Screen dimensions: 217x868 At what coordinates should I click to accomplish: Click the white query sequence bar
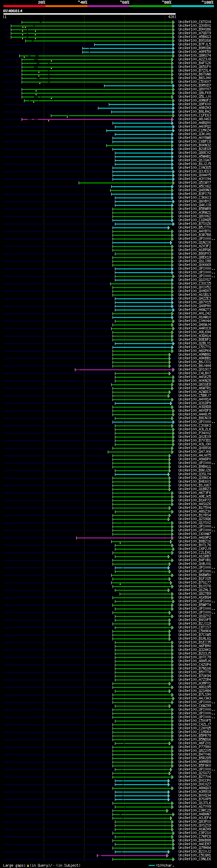(89, 14)
